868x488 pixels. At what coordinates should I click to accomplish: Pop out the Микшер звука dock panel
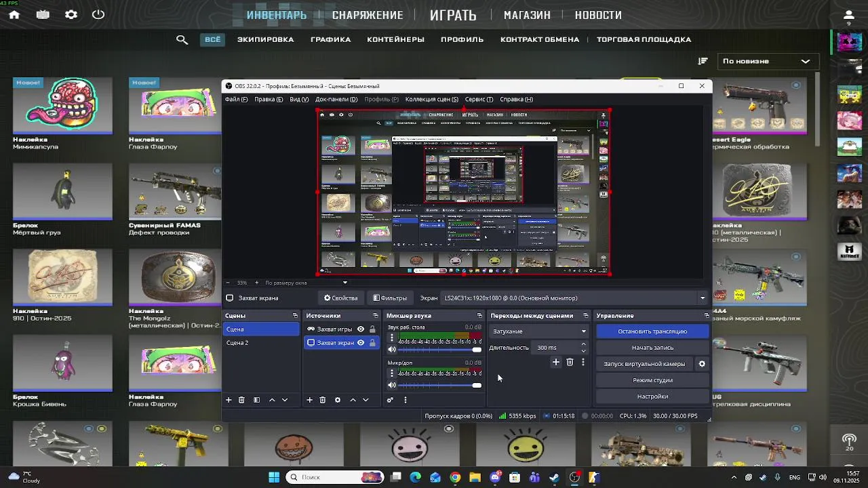pos(479,316)
